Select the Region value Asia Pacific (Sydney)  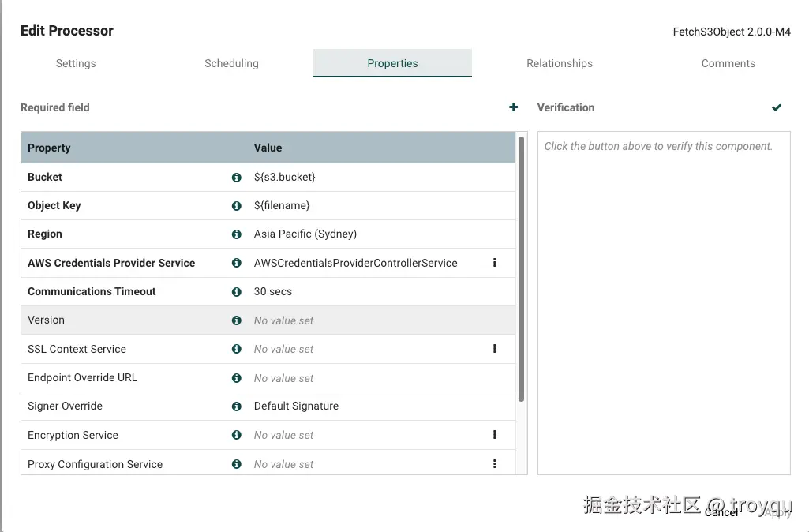pyautogui.click(x=305, y=234)
